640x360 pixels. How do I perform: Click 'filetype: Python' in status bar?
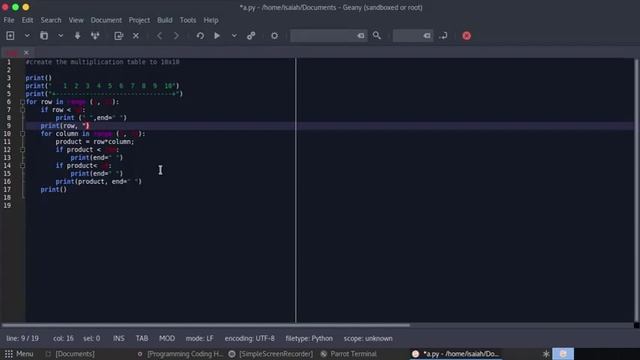tap(309, 338)
